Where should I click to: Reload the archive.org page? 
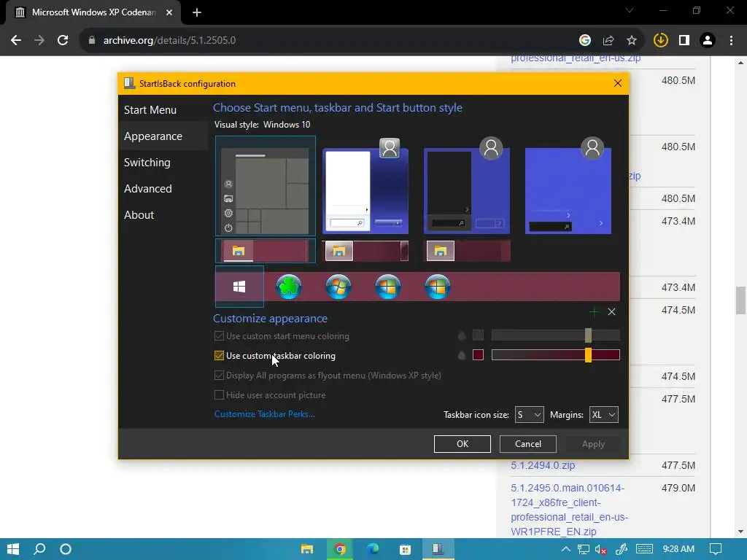click(63, 41)
